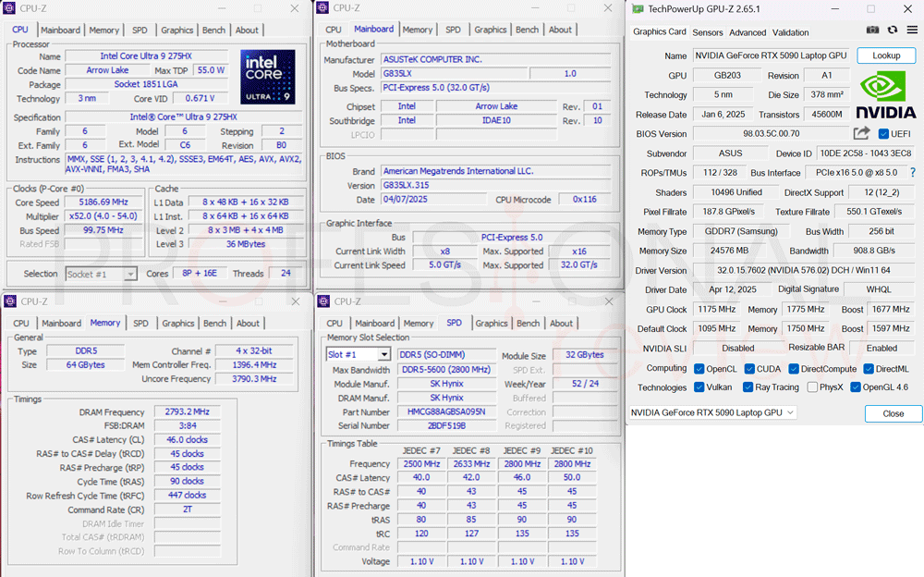Toggle the DirectCompute checkbox

[794, 369]
